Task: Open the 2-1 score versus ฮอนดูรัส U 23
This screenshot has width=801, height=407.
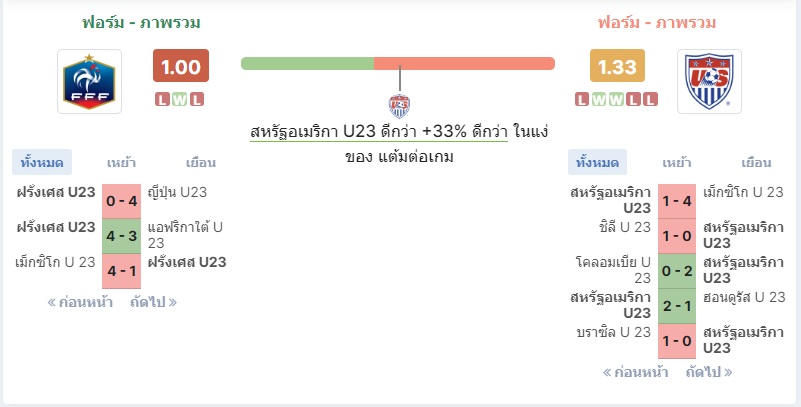Action: tap(677, 306)
